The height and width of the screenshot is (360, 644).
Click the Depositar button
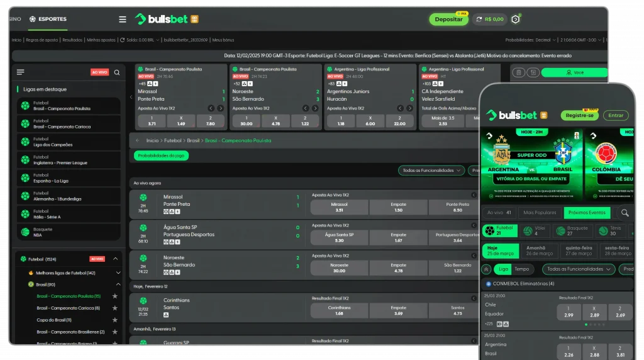coord(448,20)
